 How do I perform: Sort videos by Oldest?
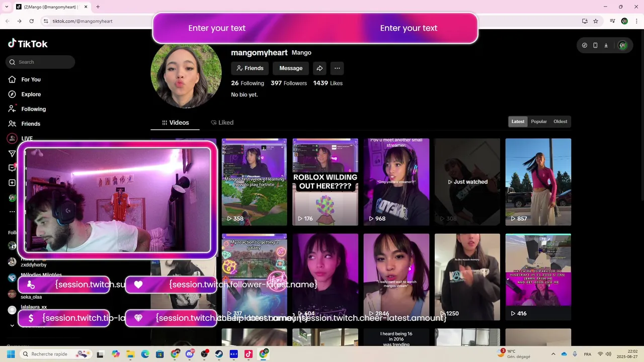click(x=560, y=122)
